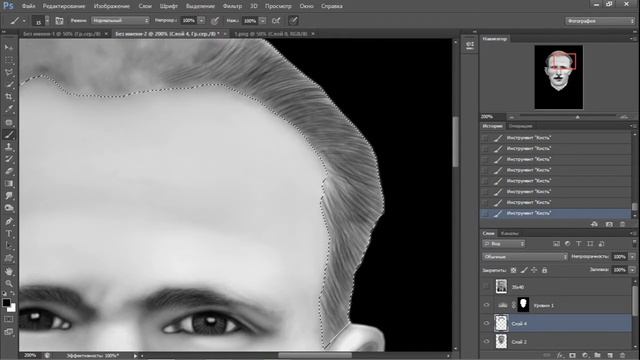640x360 pixels.
Task: Open workspace Фотография dropdown
Action: pos(600,21)
